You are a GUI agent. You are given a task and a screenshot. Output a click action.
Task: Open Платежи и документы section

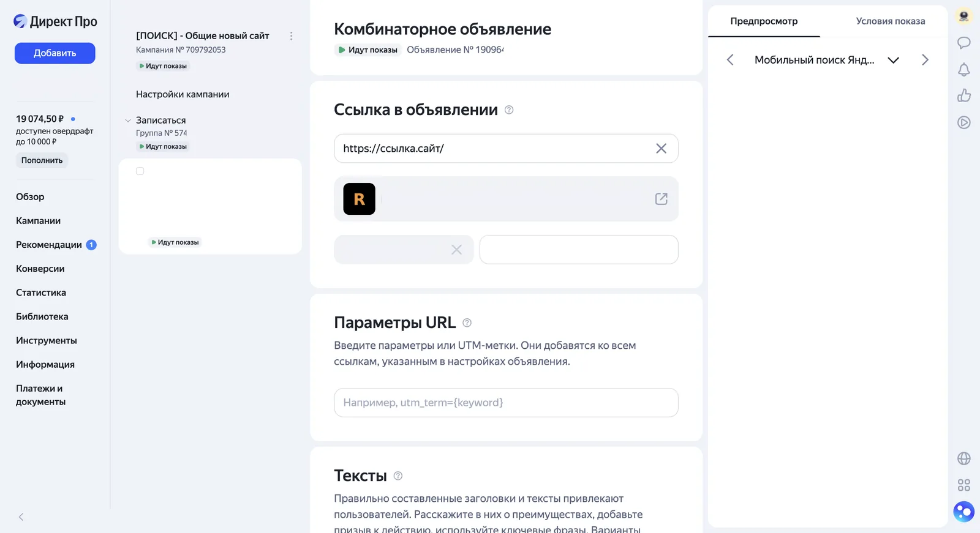[40, 395]
